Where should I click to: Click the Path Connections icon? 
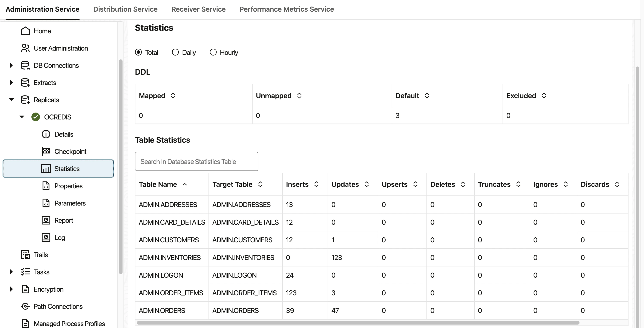coord(25,306)
